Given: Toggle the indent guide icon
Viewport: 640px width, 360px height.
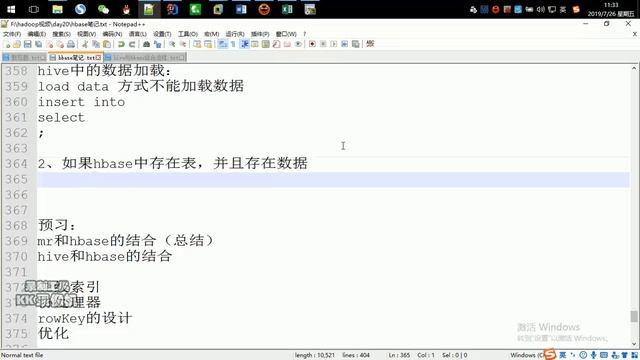Looking at the screenshot, I should click(x=244, y=44).
